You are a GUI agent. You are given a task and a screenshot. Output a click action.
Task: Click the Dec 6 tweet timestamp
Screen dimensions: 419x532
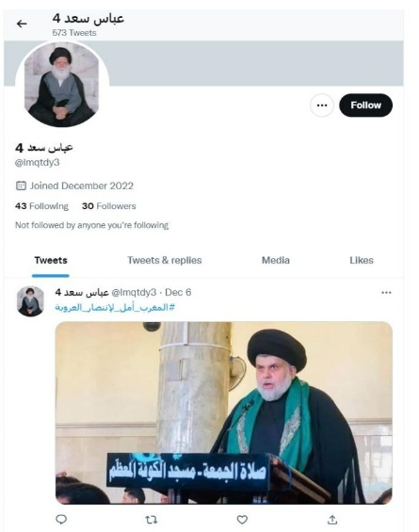tap(178, 292)
